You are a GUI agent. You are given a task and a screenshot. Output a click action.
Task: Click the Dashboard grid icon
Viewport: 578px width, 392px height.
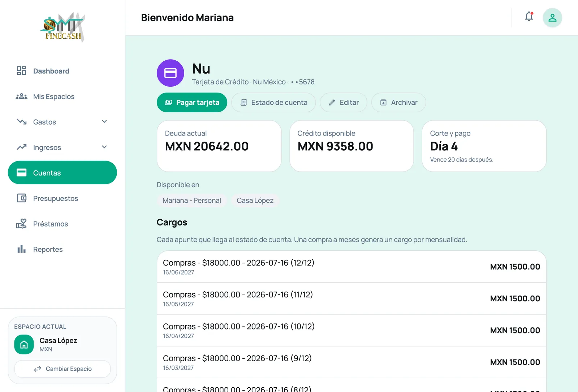click(x=22, y=71)
